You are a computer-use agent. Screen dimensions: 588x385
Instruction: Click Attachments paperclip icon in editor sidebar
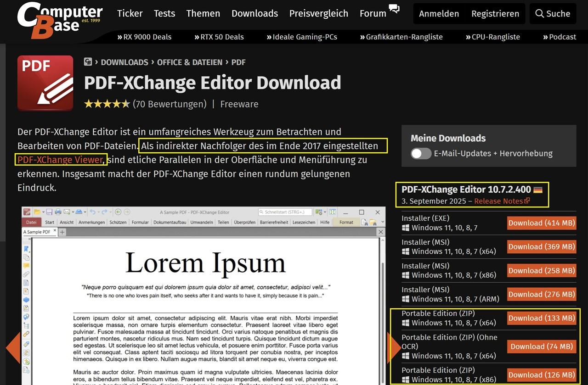pyautogui.click(x=26, y=274)
